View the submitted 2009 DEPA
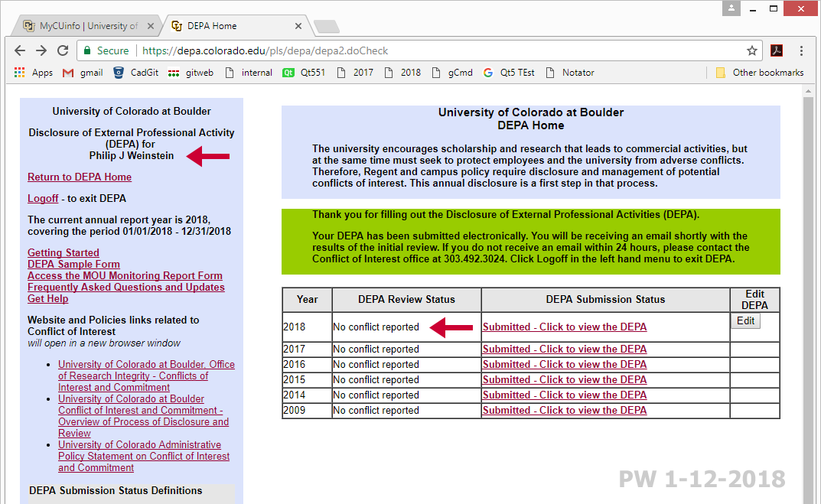The image size is (821, 504). (x=565, y=411)
